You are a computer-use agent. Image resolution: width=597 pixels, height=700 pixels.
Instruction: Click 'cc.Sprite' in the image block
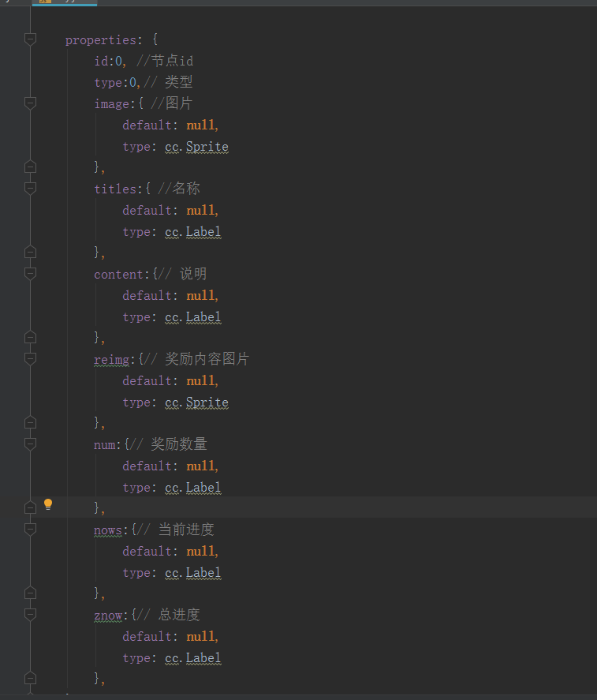click(197, 147)
